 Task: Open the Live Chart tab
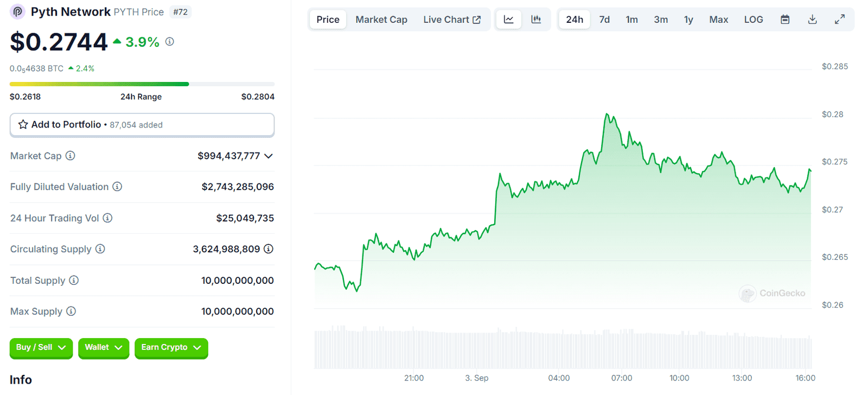click(452, 20)
